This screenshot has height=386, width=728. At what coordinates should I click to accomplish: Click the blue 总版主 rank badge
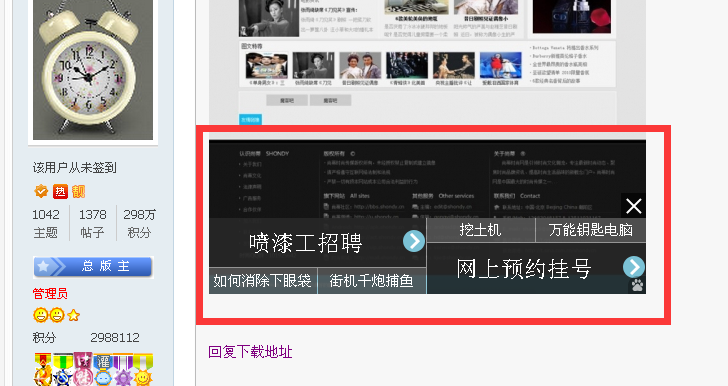93,267
